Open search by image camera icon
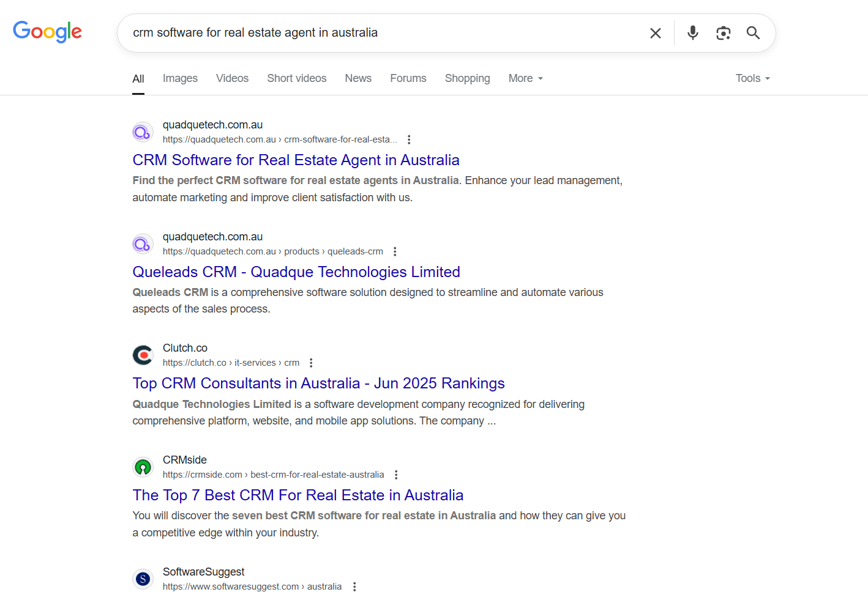This screenshot has width=868, height=600. point(723,33)
